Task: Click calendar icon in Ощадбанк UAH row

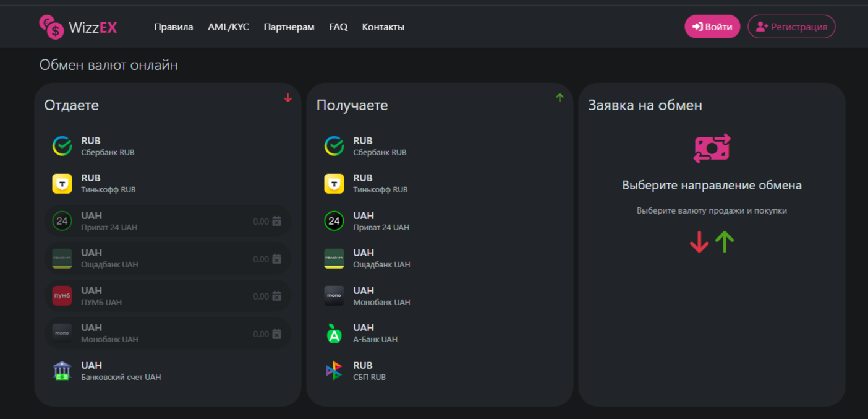Action: point(277,259)
